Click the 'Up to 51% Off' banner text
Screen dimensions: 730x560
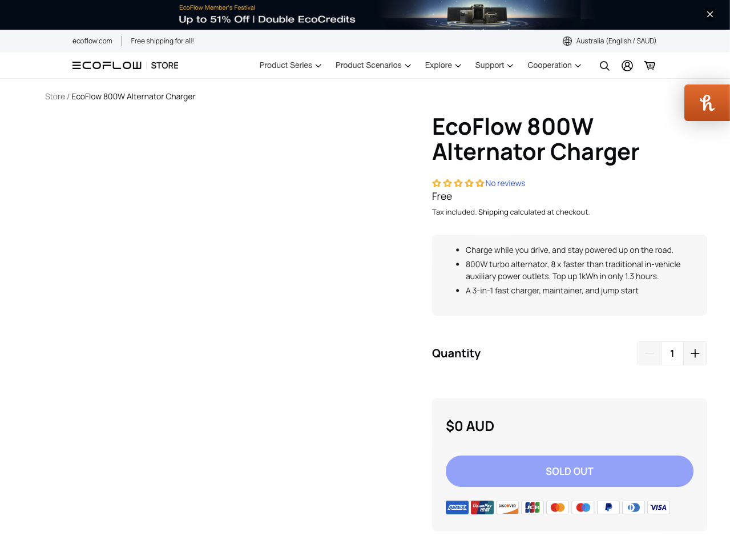point(267,19)
